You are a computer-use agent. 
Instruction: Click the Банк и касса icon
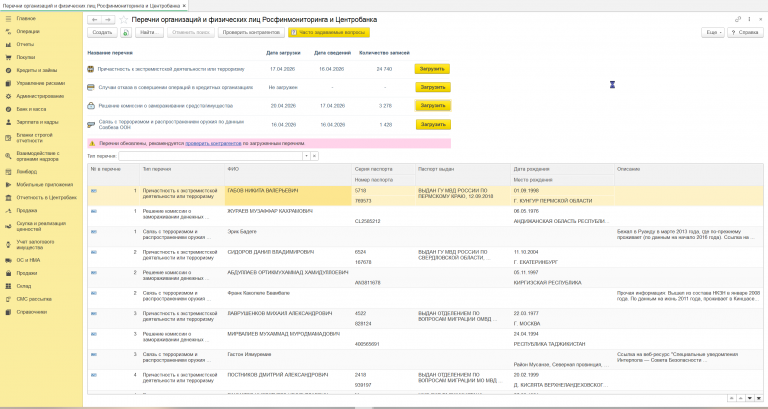pyautogui.click(x=8, y=109)
